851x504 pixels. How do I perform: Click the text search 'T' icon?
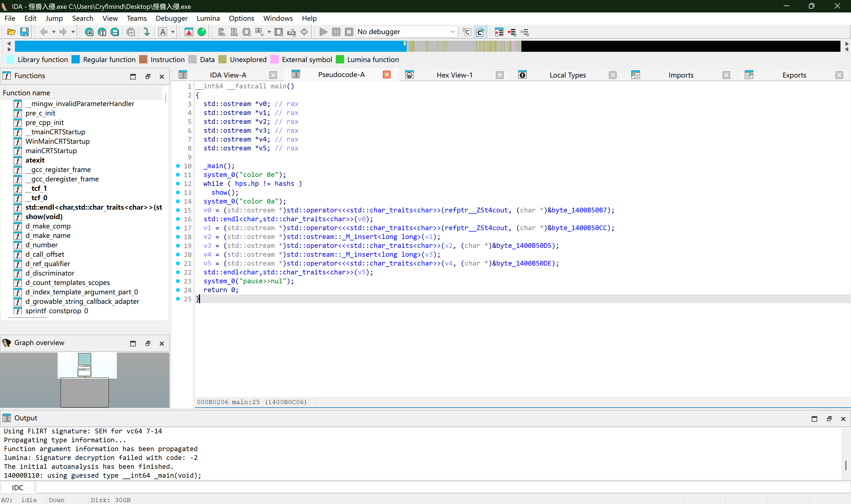click(102, 32)
